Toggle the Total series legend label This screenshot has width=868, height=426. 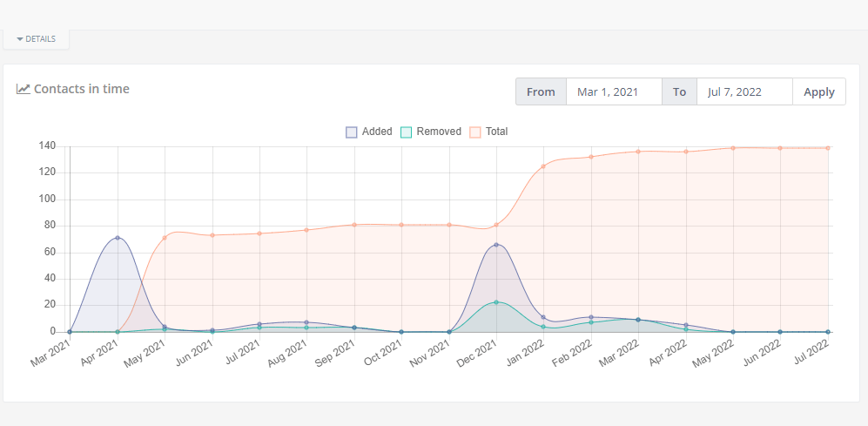(x=496, y=132)
